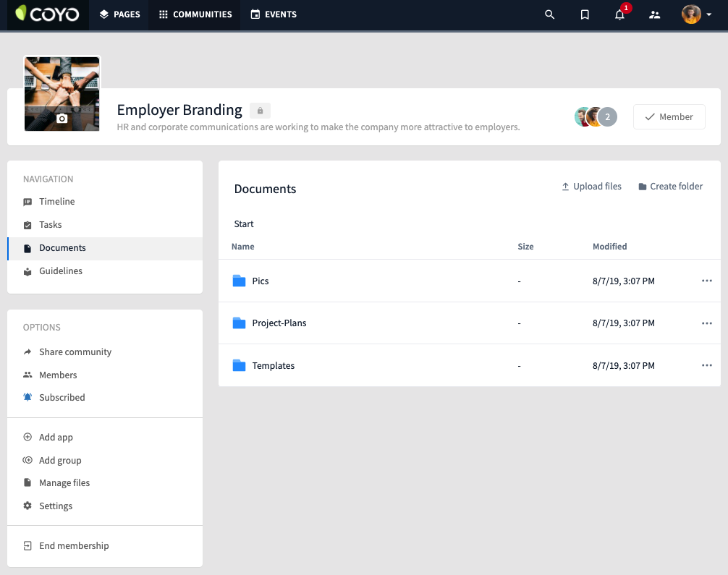
Task: Click the community description text
Action: click(318, 127)
